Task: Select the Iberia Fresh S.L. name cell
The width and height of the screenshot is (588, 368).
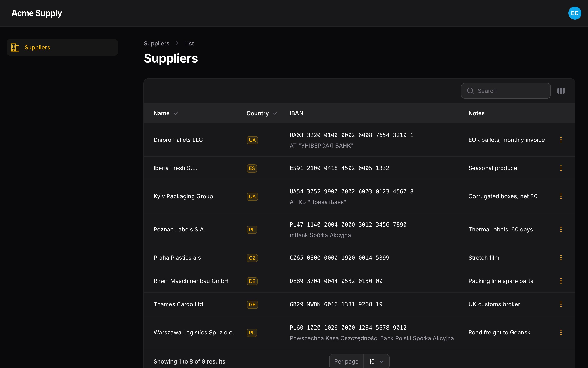Action: [x=175, y=168]
